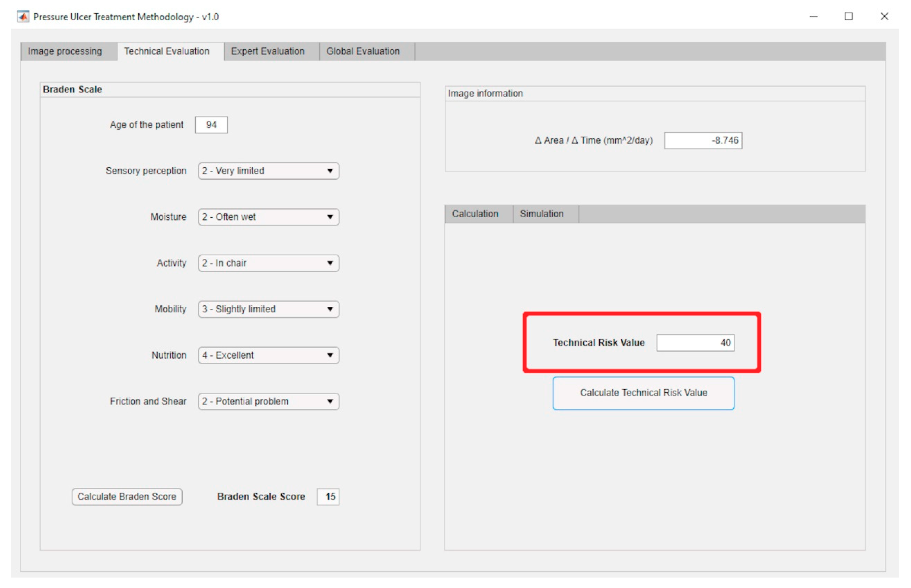Click the Braden Scale panel title

point(72,90)
